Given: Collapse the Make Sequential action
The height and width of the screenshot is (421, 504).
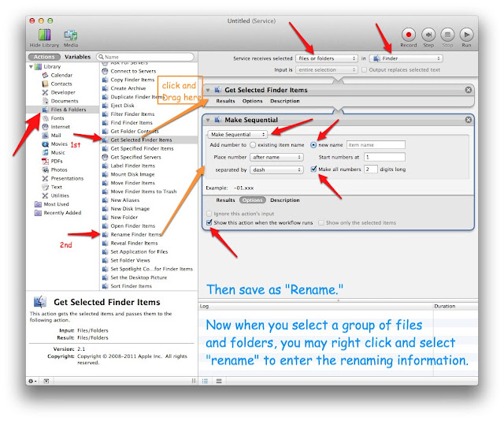Looking at the screenshot, I should tap(208, 120).
